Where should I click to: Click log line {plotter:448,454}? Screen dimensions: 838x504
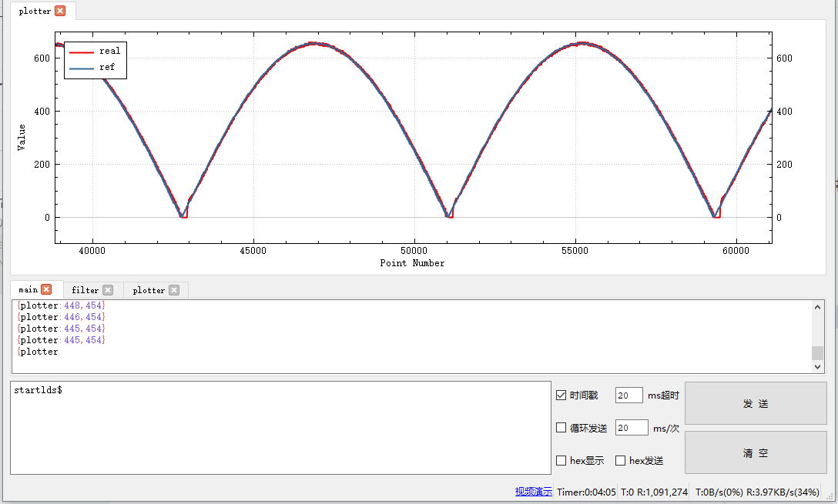coord(61,305)
